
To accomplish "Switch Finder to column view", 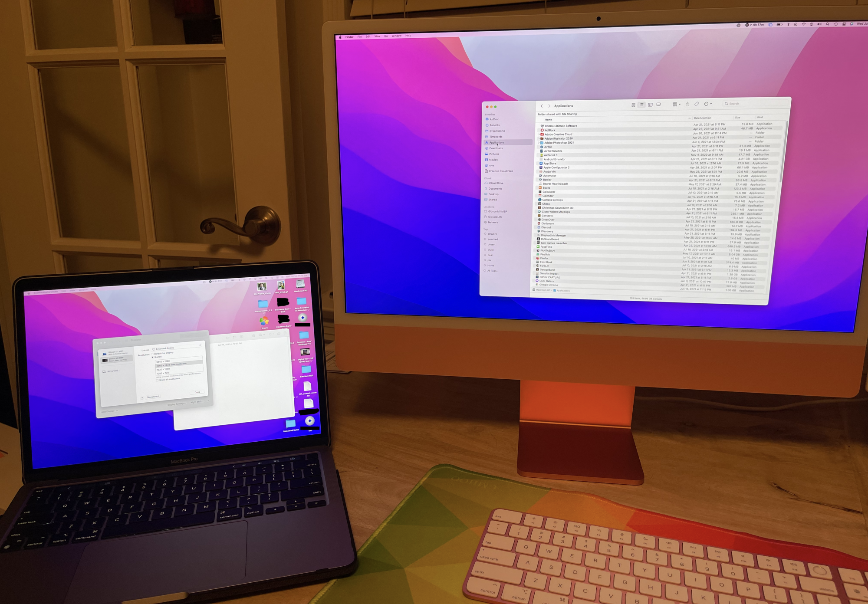I will pos(650,105).
